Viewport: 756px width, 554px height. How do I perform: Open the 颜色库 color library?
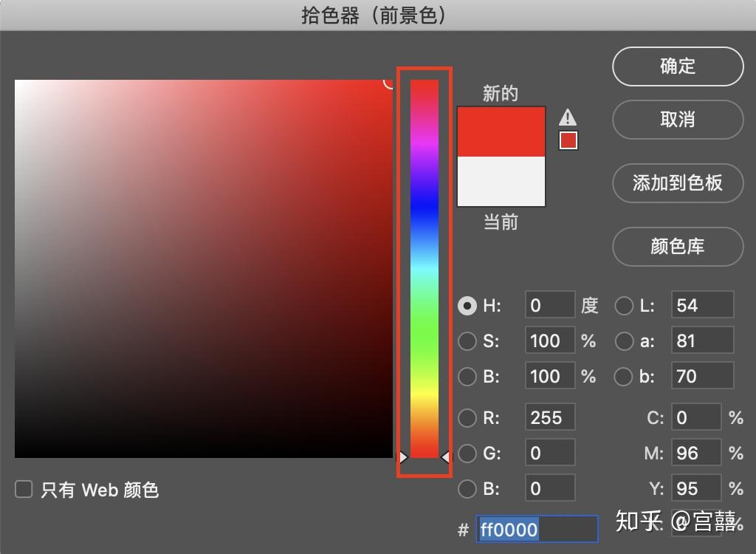[x=677, y=247]
